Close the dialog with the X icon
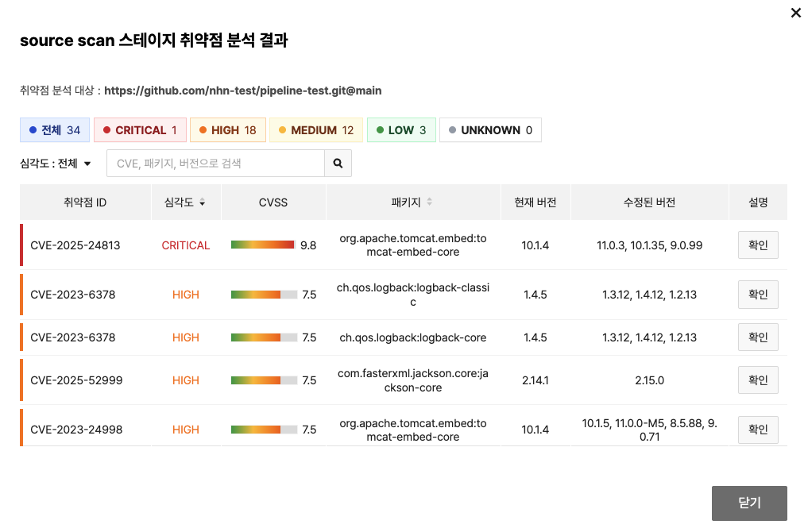 [795, 13]
